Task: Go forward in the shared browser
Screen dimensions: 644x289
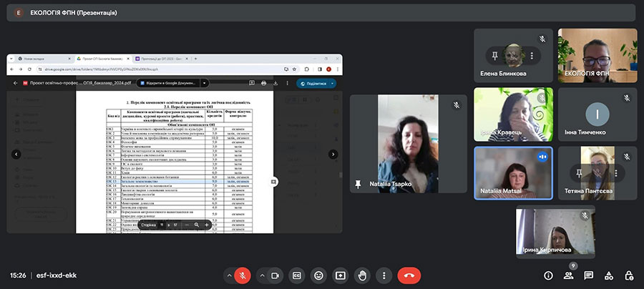Action: [21, 69]
